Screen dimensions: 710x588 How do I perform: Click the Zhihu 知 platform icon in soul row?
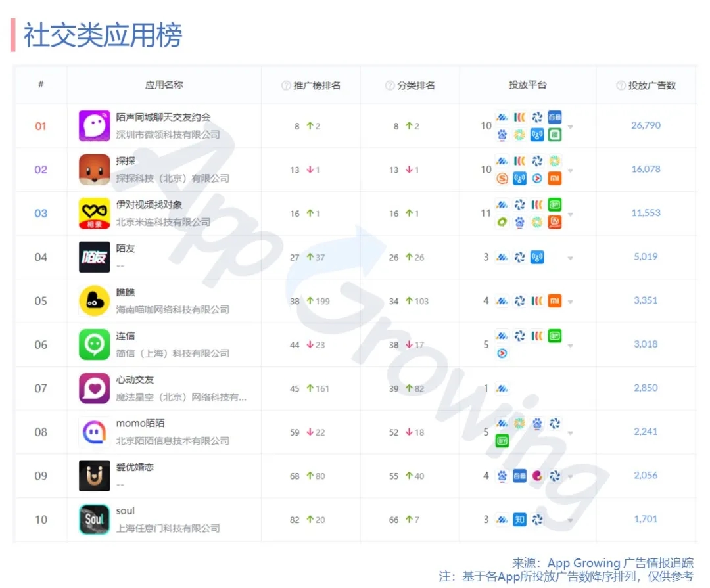click(x=519, y=520)
